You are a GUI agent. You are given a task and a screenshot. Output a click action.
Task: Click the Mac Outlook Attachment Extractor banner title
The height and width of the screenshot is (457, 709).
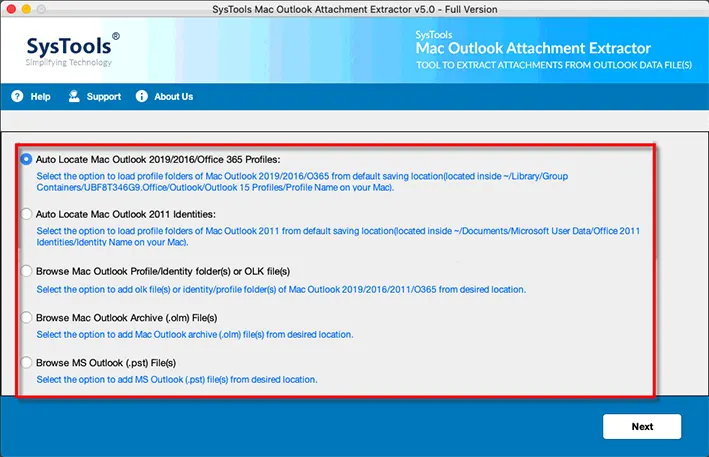coord(533,48)
